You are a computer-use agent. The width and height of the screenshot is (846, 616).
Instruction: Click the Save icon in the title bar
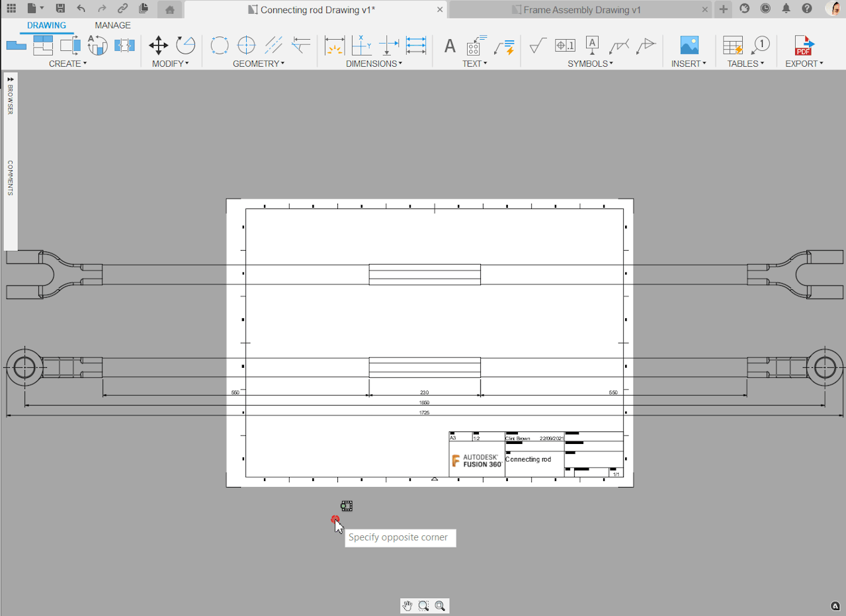(x=60, y=9)
